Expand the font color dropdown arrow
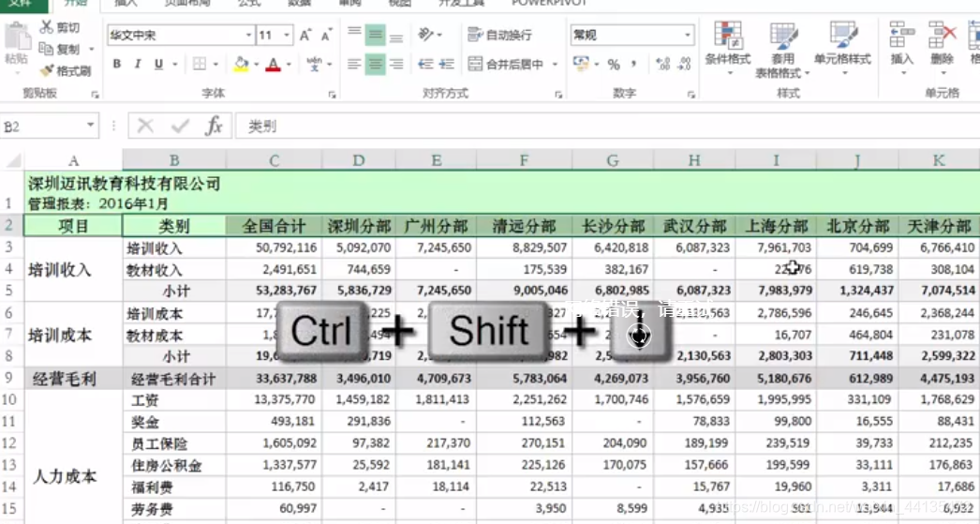Image resolution: width=980 pixels, height=524 pixels. 289,64
